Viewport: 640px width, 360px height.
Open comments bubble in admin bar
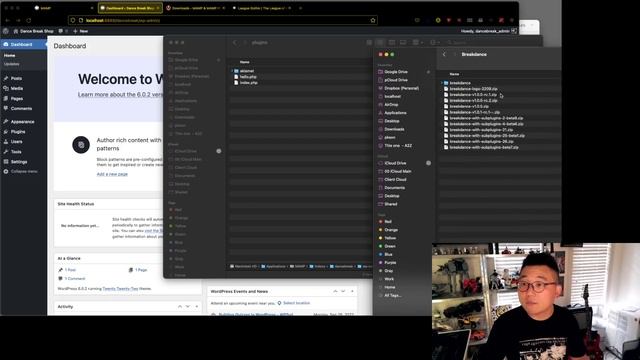click(62, 31)
